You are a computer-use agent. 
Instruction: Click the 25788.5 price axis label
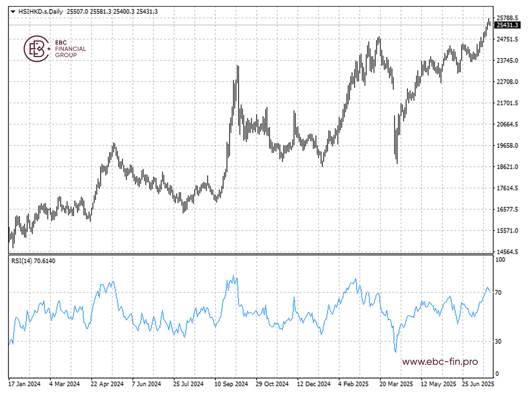[x=507, y=18]
